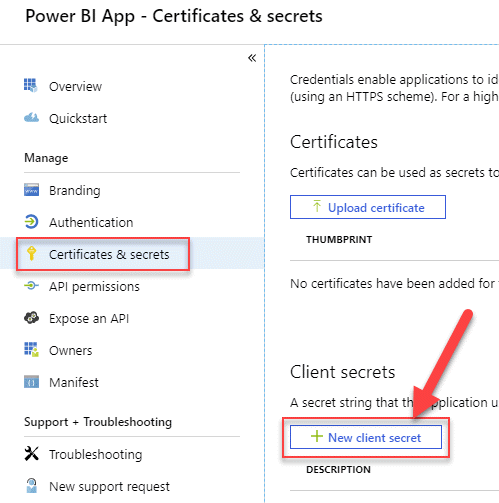This screenshot has width=499, height=503.
Task: Click the Upload certificate button
Action: (368, 207)
